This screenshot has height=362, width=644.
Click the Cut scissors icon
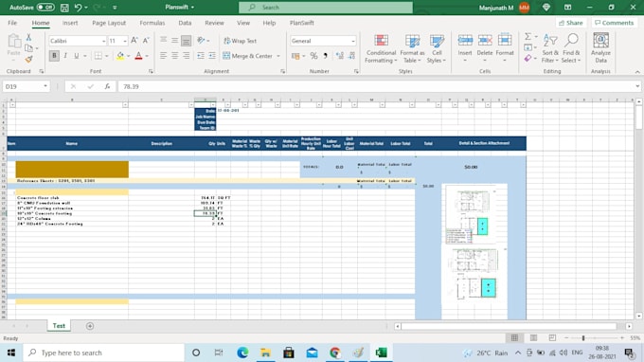pyautogui.click(x=28, y=37)
